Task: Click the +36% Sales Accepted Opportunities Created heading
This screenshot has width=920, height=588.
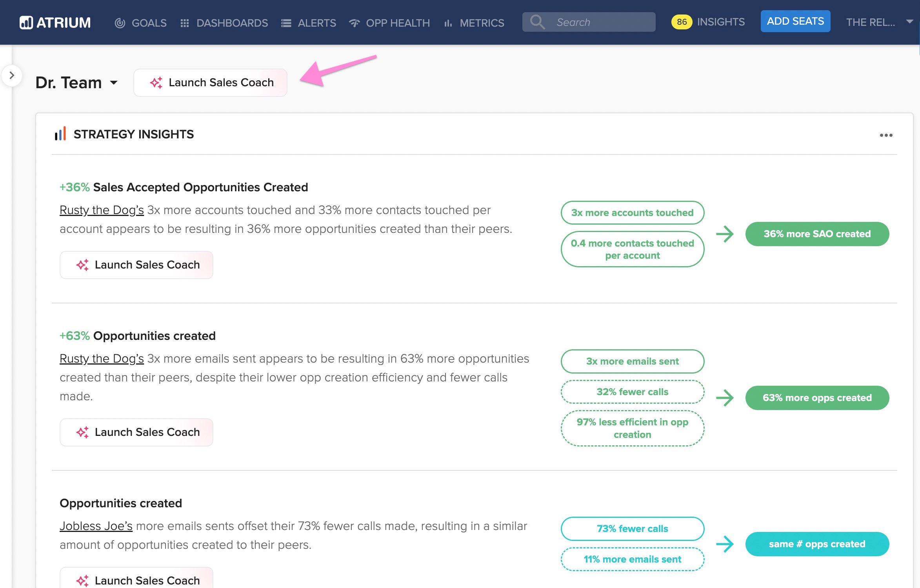Action: [x=184, y=187]
